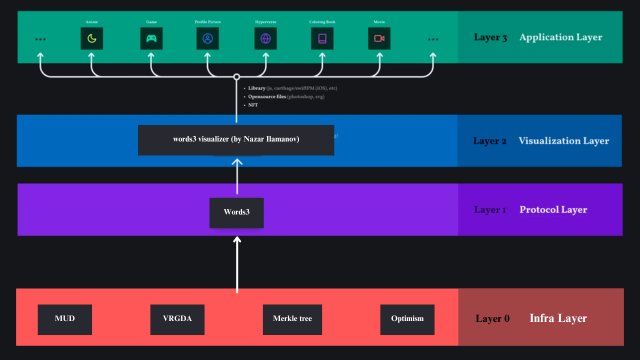The height and width of the screenshot is (360, 640).
Task: Click the left ellipsis in Application Layer
Action: 40,39
